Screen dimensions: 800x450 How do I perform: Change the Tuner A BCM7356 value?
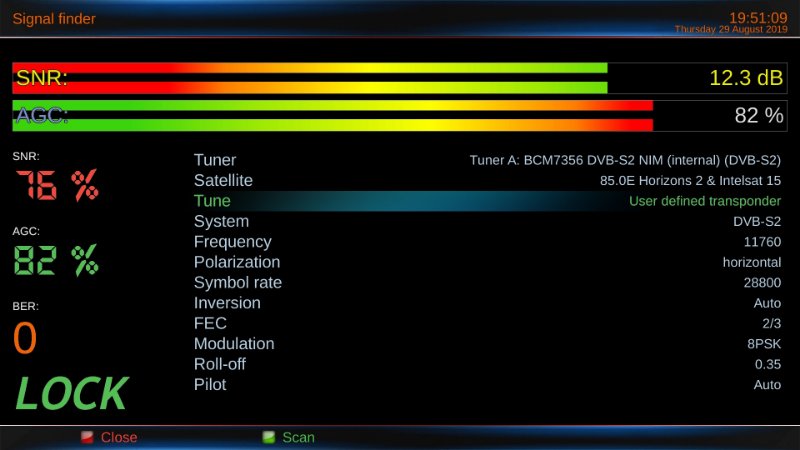point(625,161)
